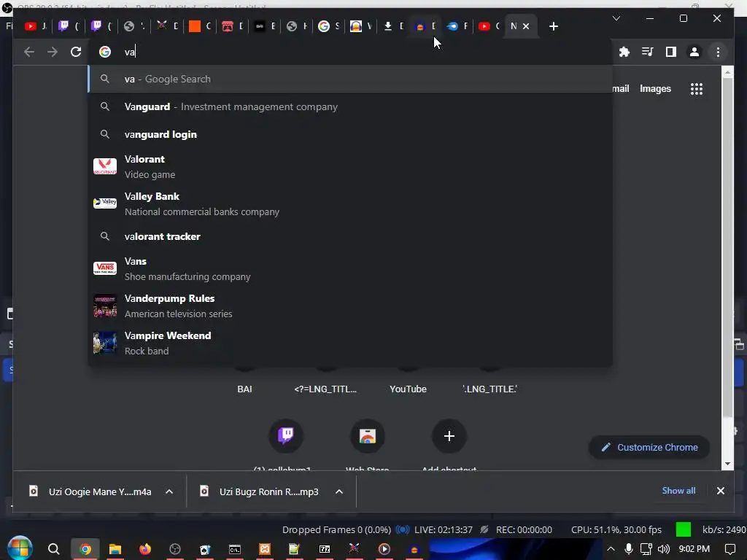Viewport: 747px width, 560px height.
Task: Open the Chrome profile avatar menu
Action: (694, 52)
